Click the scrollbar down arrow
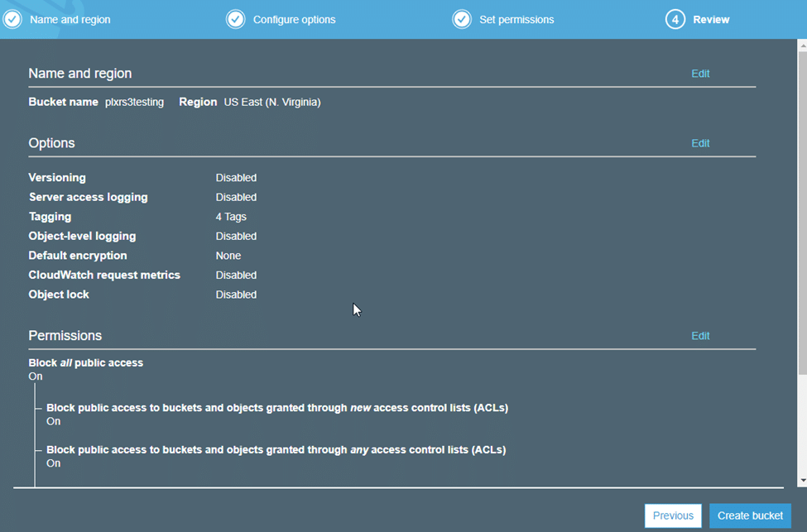The width and height of the screenshot is (807, 532). point(802,481)
